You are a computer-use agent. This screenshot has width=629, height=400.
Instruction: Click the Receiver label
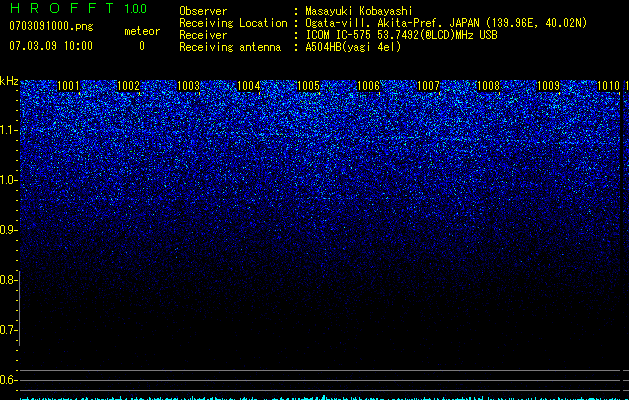click(203, 35)
